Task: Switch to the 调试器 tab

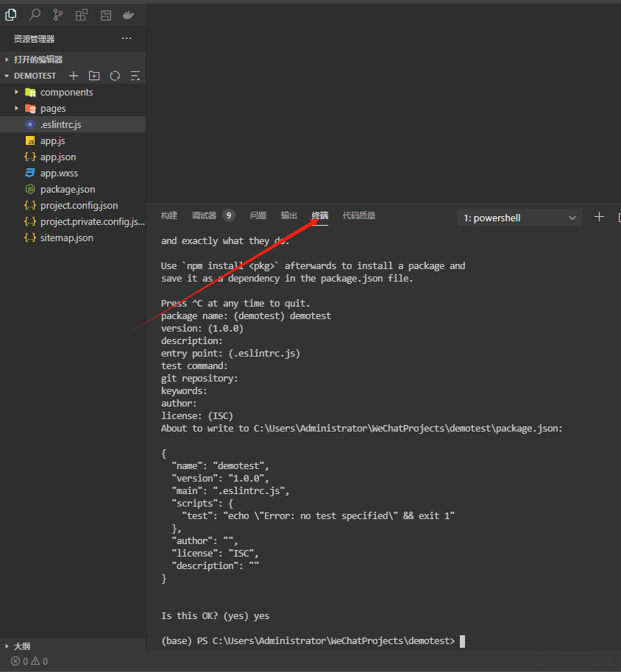Action: pyautogui.click(x=205, y=215)
